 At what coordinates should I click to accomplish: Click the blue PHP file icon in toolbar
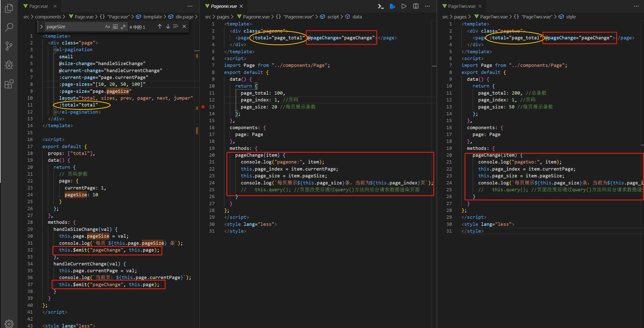(x=392, y=6)
